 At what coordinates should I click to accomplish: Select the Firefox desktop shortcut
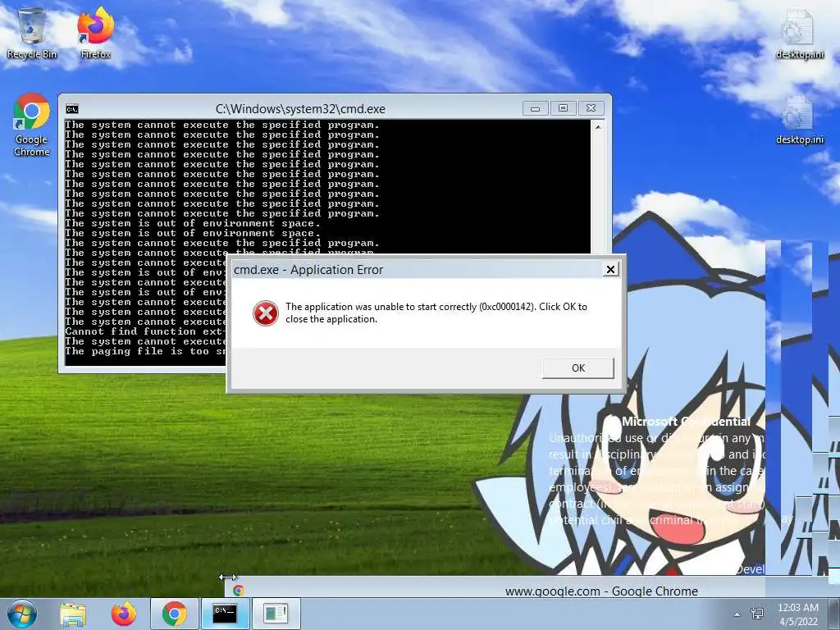pyautogui.click(x=95, y=33)
